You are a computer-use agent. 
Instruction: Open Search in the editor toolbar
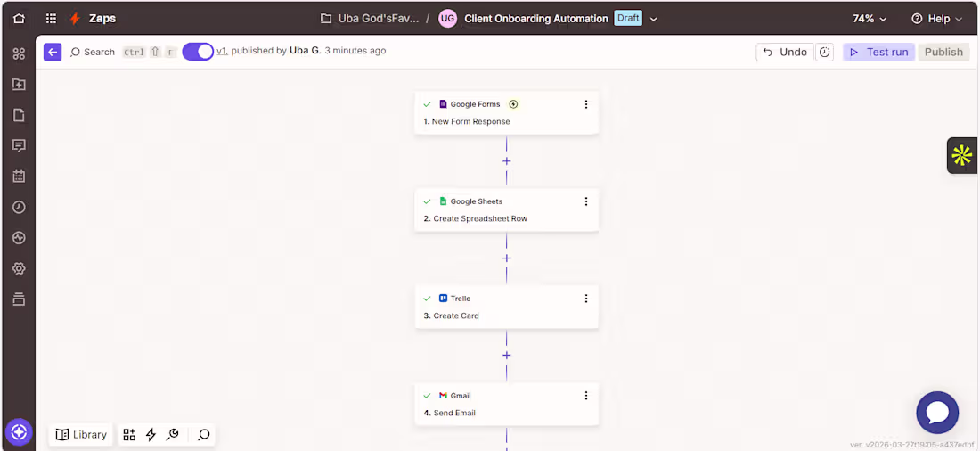93,52
